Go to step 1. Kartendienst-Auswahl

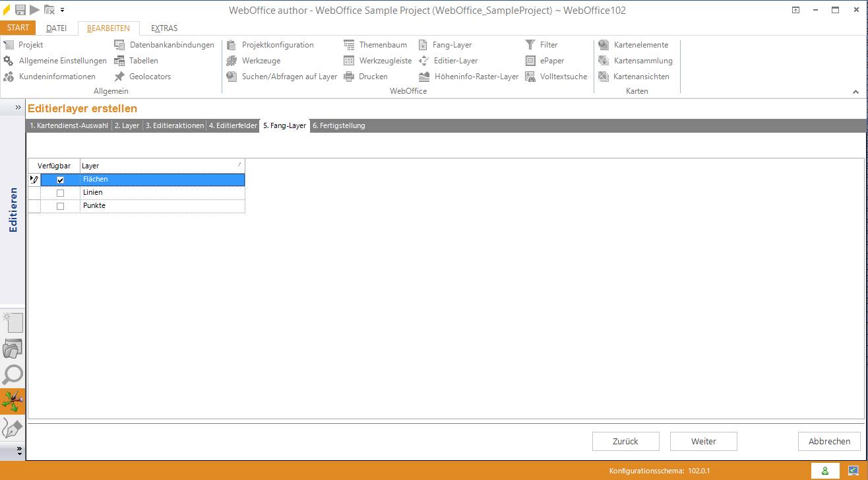tap(69, 125)
